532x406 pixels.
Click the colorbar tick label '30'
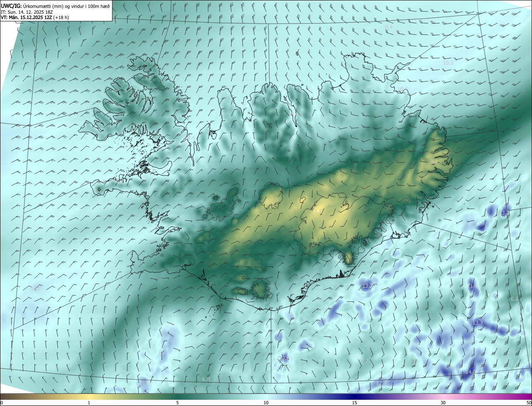point(443,403)
